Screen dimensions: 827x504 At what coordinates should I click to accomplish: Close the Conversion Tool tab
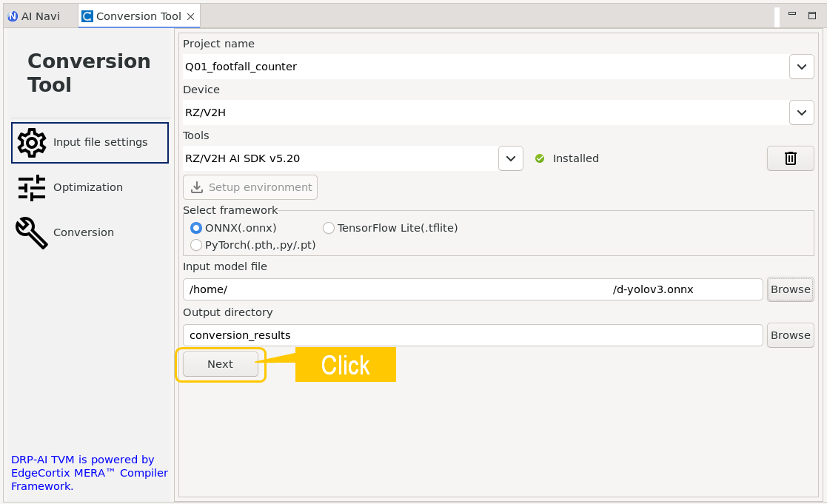pyautogui.click(x=191, y=16)
